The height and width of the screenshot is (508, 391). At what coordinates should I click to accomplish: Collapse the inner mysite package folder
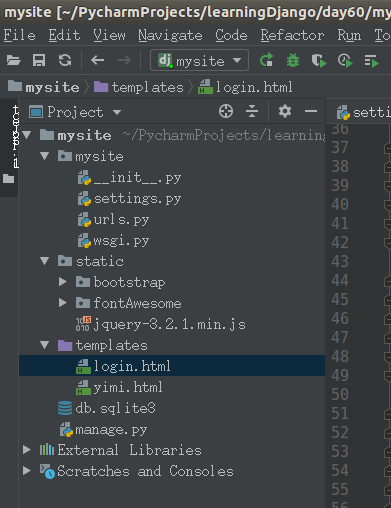[x=45, y=156]
